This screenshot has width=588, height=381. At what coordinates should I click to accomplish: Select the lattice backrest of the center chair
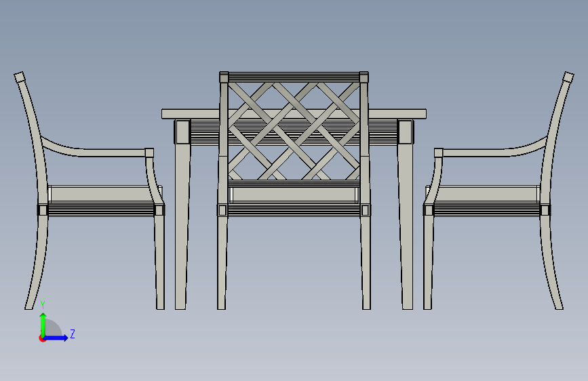point(294,130)
